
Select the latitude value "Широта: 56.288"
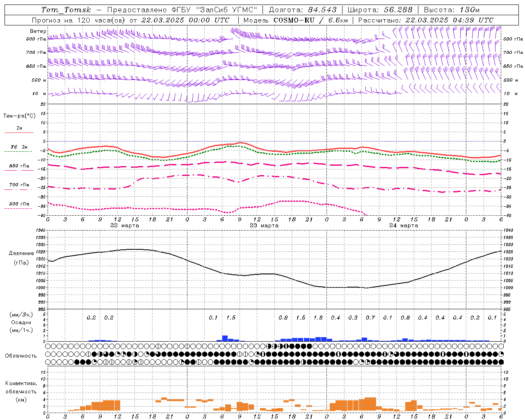(380, 10)
